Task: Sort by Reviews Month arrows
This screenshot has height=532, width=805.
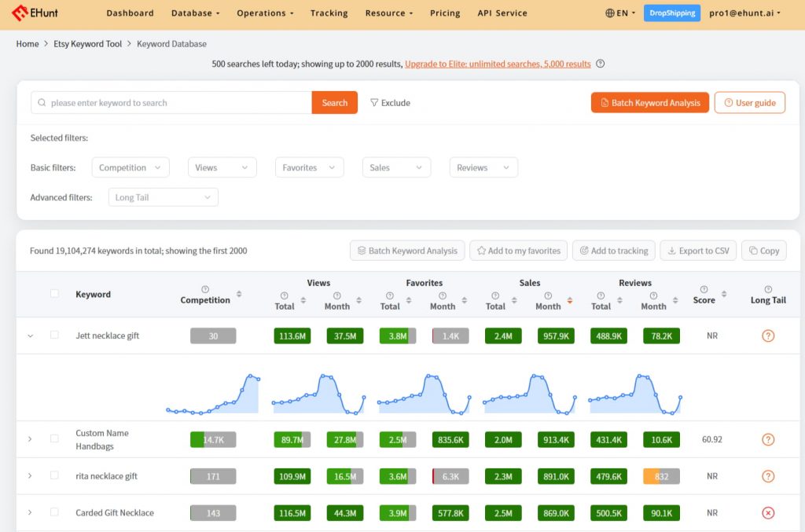Action: pos(675,300)
